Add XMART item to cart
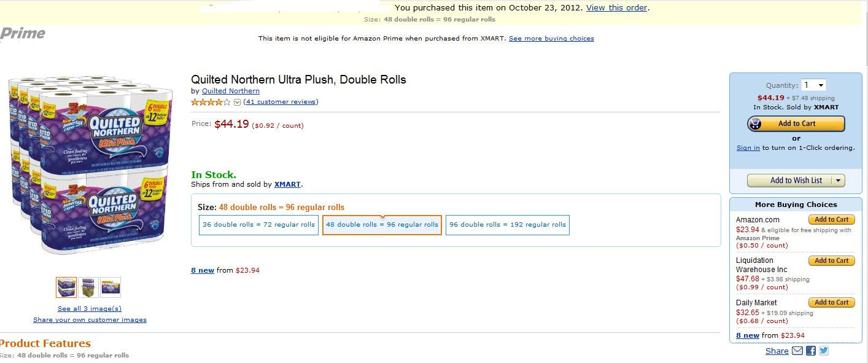 click(x=796, y=123)
